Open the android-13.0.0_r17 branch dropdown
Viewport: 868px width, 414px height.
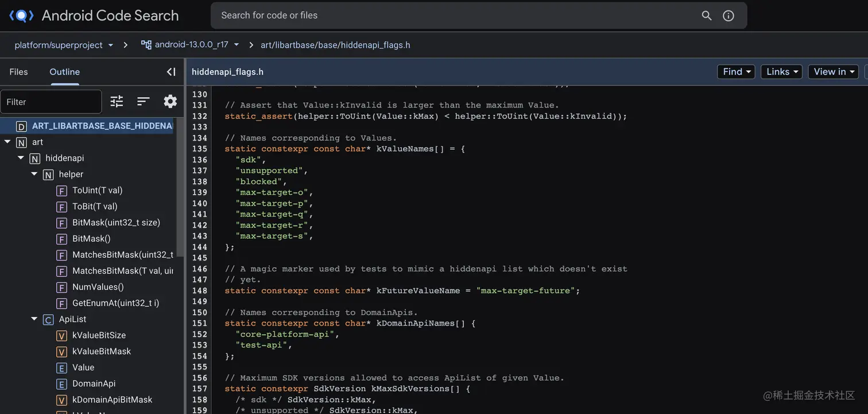coord(190,45)
